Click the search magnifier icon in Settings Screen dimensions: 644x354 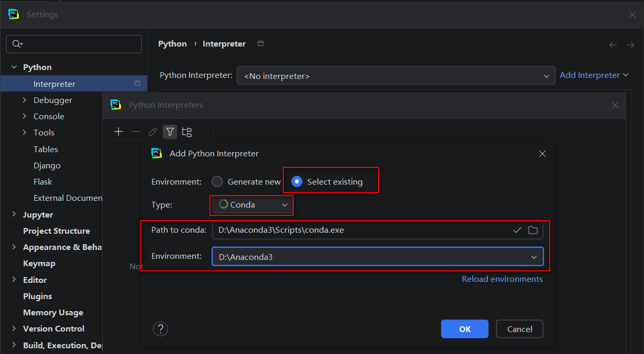coord(17,44)
